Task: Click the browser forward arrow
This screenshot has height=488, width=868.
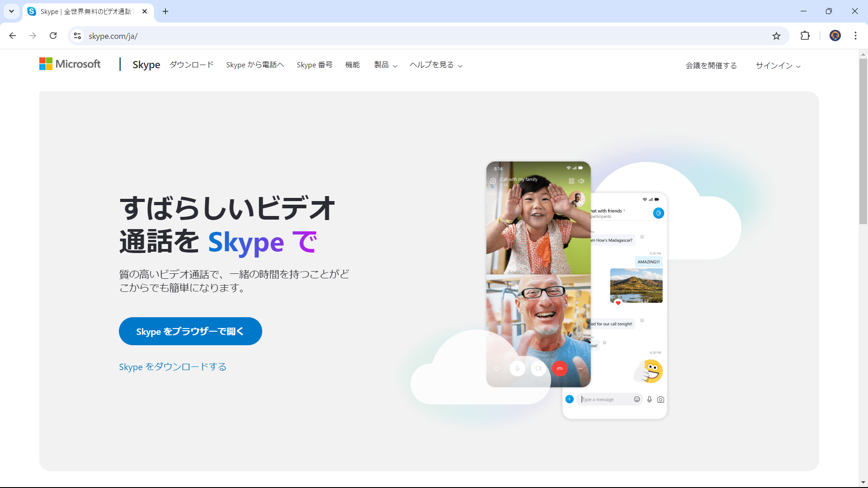Action: [33, 36]
